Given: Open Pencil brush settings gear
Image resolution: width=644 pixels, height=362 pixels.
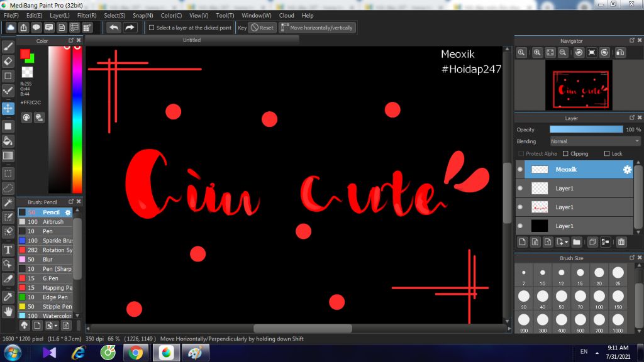Looking at the screenshot, I should tap(68, 212).
